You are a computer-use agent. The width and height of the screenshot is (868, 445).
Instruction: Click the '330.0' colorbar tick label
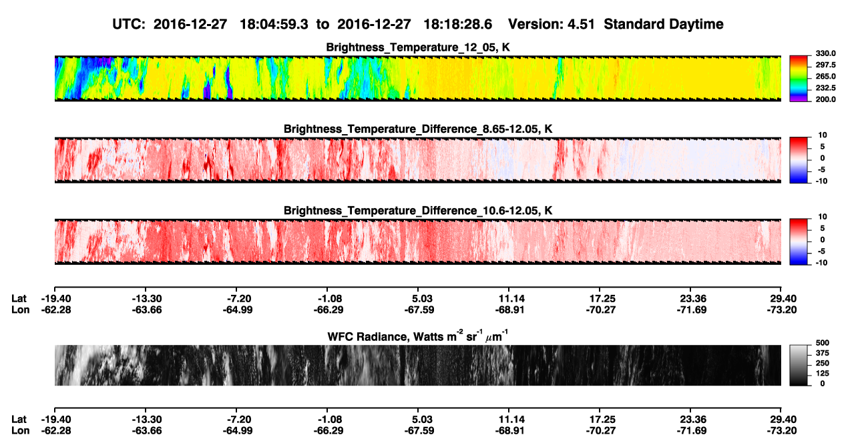[x=825, y=53]
